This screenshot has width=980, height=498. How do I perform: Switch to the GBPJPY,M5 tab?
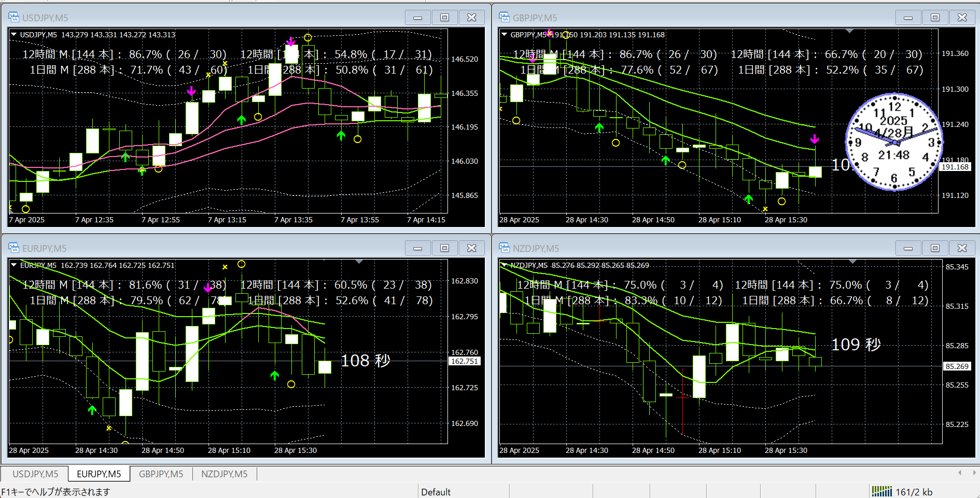coord(161,474)
